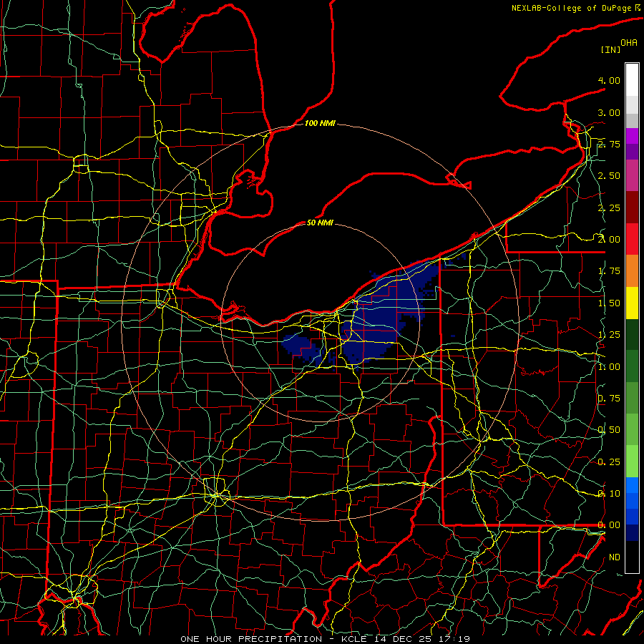Click the 50 NMI range ring label
Image resolution: width=644 pixels, height=644 pixels.
320,223
